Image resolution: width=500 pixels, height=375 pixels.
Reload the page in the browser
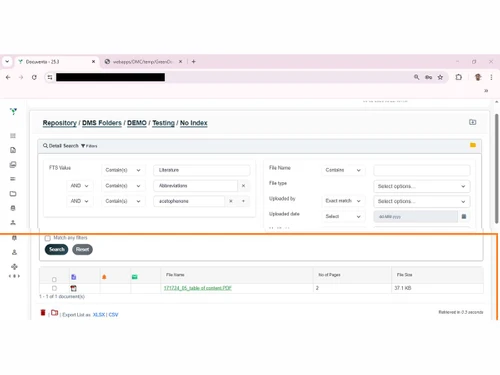click(x=34, y=77)
